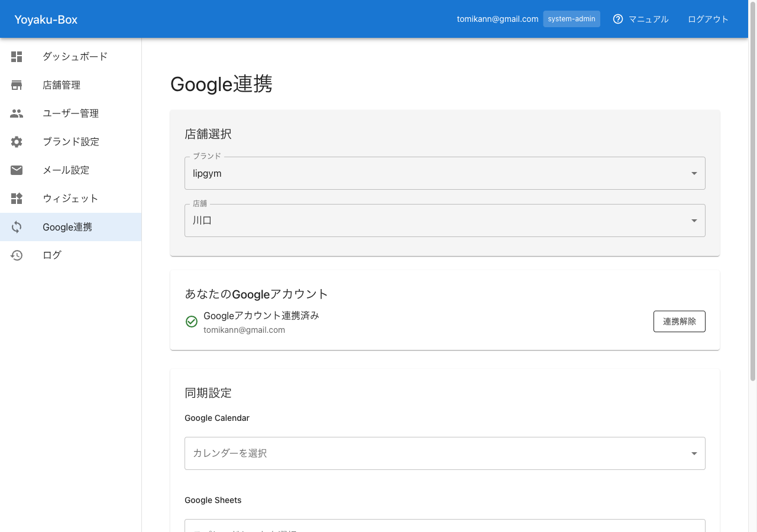Click the ブランド設定 gear icon
This screenshot has width=757, height=532.
(x=16, y=141)
